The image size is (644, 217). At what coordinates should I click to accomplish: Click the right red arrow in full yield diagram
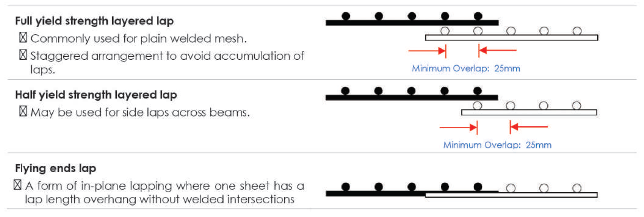[x=497, y=51]
